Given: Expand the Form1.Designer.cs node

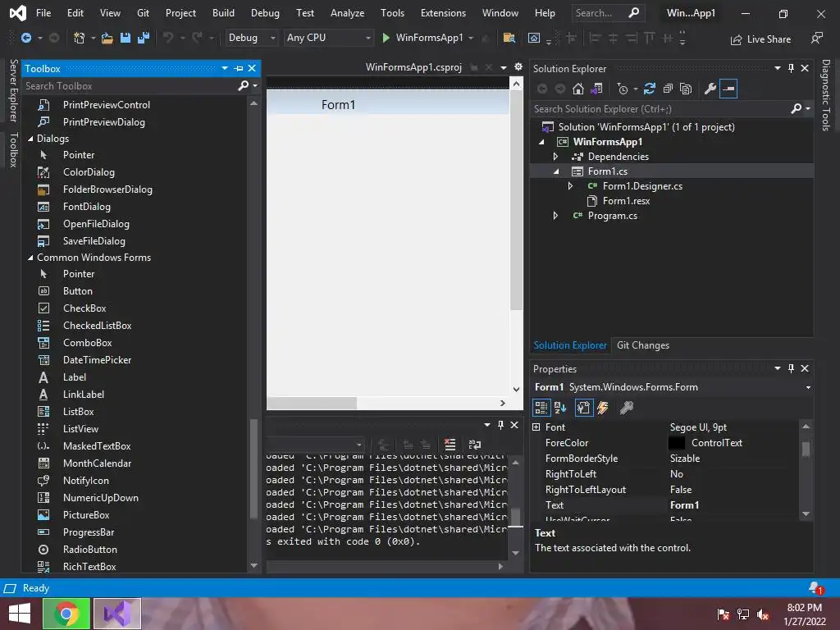Looking at the screenshot, I should pyautogui.click(x=571, y=186).
